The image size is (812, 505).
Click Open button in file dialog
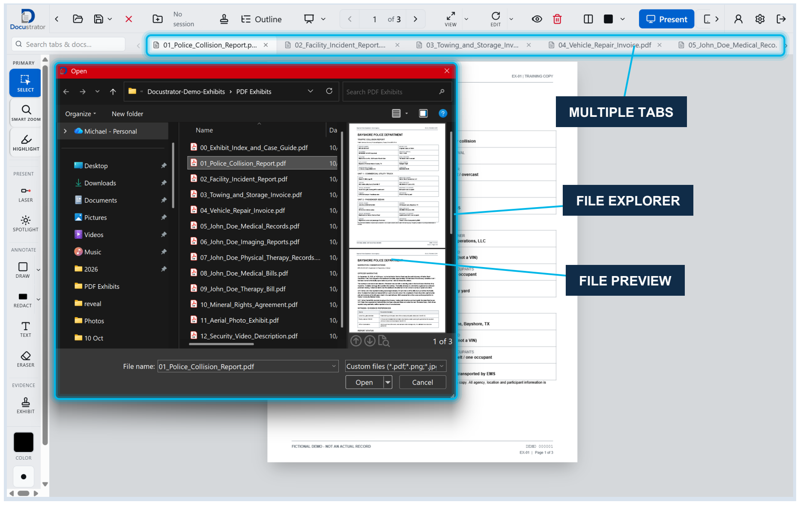pos(364,382)
